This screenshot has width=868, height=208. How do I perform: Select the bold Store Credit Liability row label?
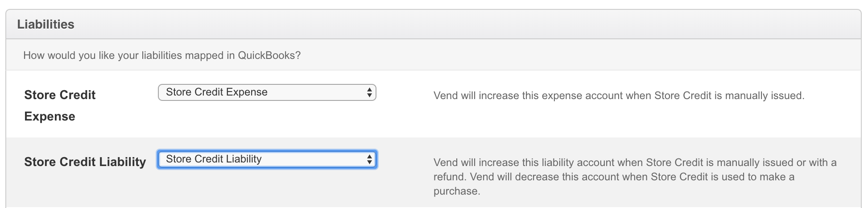(x=85, y=162)
